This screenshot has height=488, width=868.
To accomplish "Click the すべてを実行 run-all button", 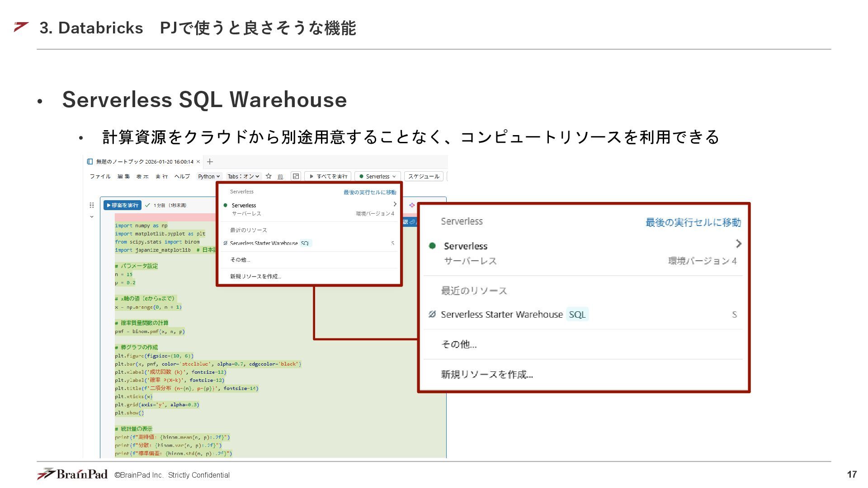I will coord(329,176).
